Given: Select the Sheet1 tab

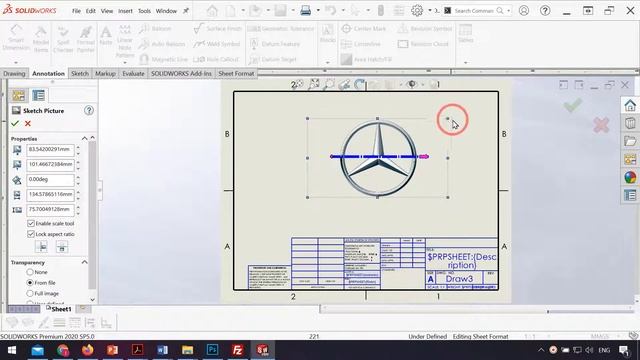Looking at the screenshot, I should 59,309.
